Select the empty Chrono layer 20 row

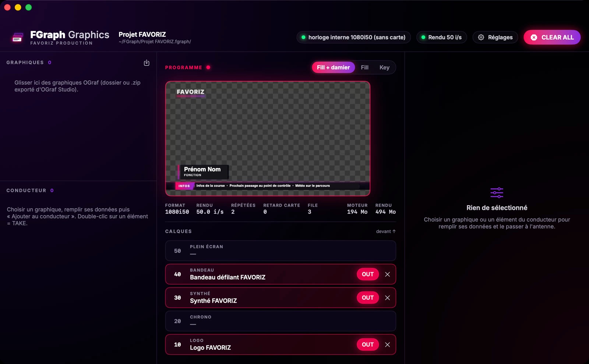pyautogui.click(x=281, y=321)
